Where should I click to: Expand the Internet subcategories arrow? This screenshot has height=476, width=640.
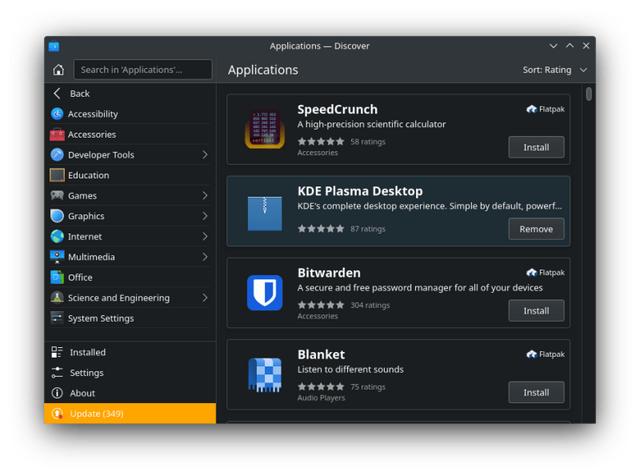tap(205, 236)
